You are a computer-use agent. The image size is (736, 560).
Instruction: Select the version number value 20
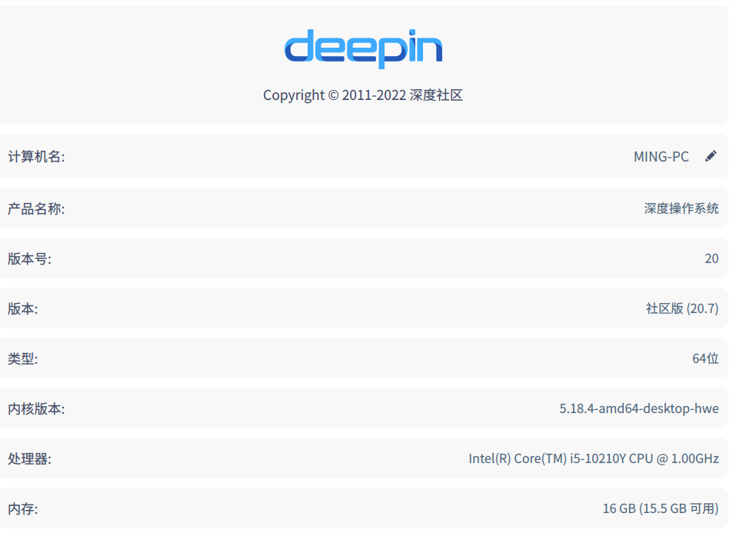tap(711, 258)
